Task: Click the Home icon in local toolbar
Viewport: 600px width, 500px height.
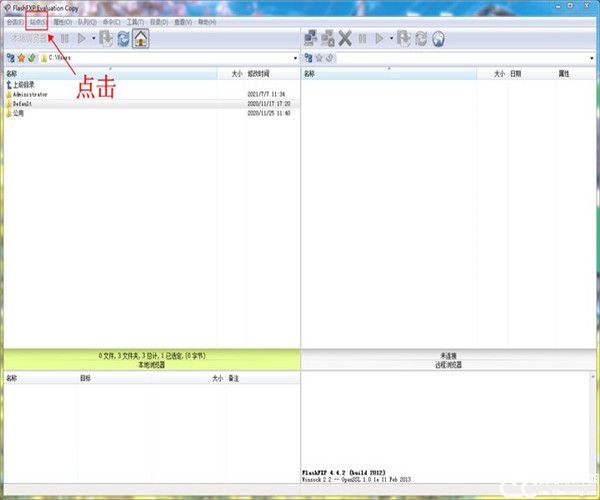Action: tap(141, 39)
